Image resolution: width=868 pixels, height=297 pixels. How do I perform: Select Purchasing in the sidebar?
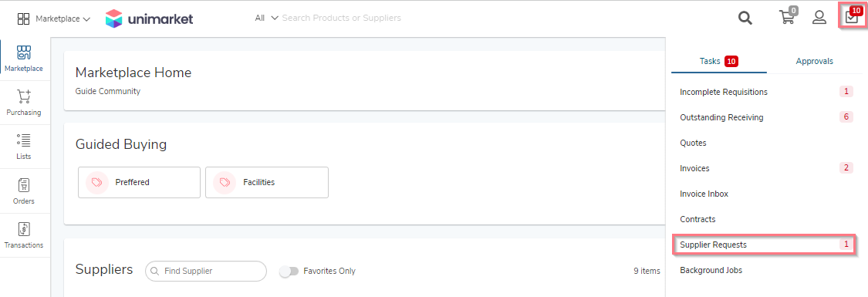pos(24,103)
